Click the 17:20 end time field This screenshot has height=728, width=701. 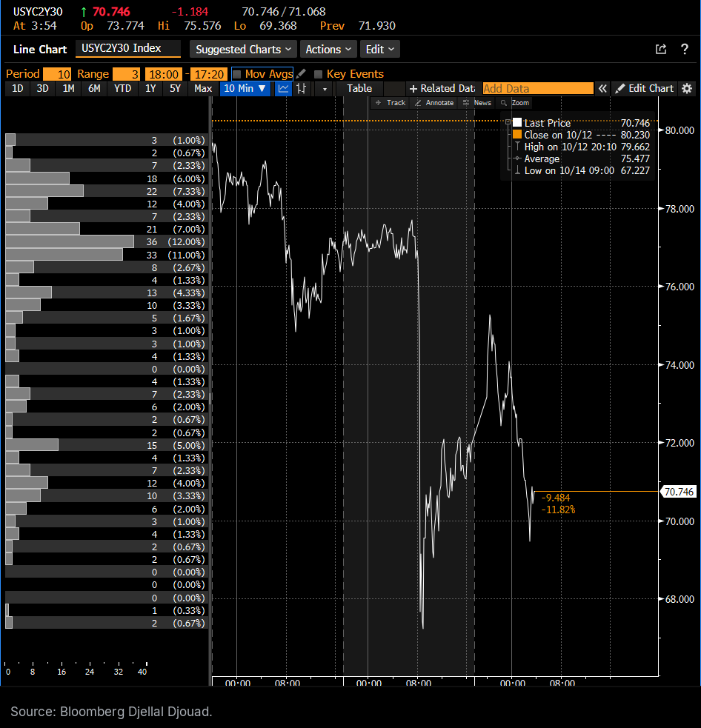(209, 74)
